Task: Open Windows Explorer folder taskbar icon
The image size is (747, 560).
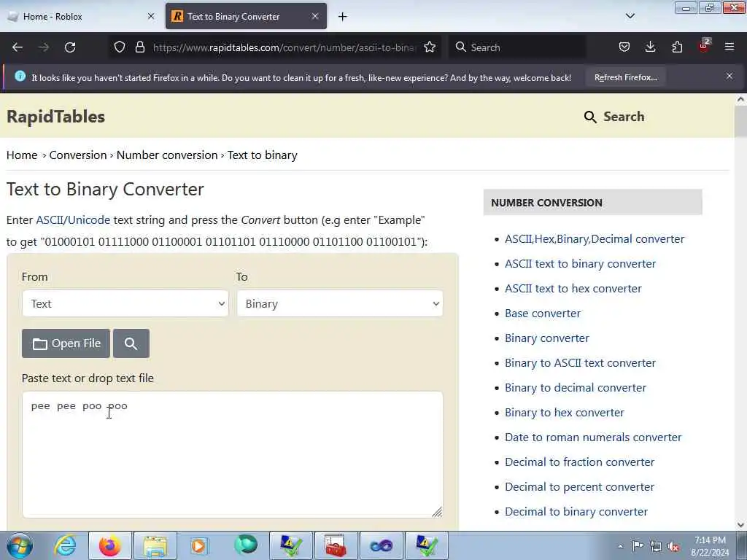Action: tap(155, 545)
